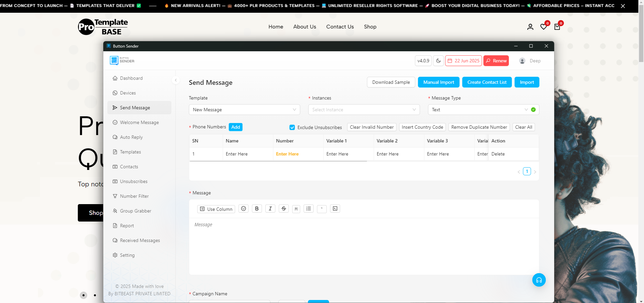Viewport: 644px width, 303px height.
Task: Insert bulleted list in message editor
Action: 309,208
